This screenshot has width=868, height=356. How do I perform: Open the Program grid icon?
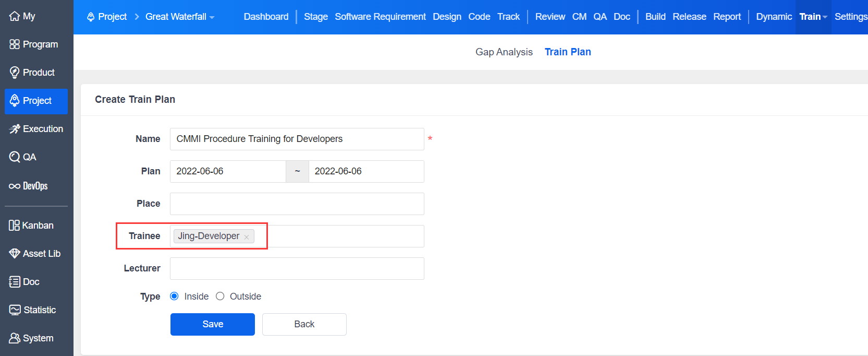coord(15,44)
